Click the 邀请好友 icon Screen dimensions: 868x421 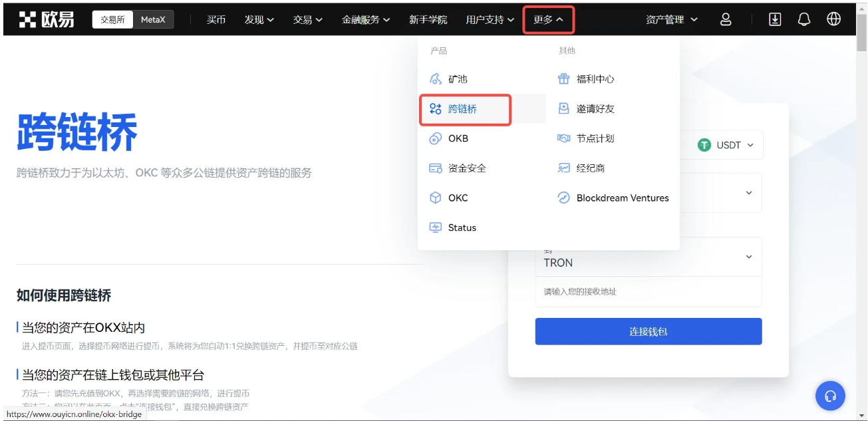564,109
